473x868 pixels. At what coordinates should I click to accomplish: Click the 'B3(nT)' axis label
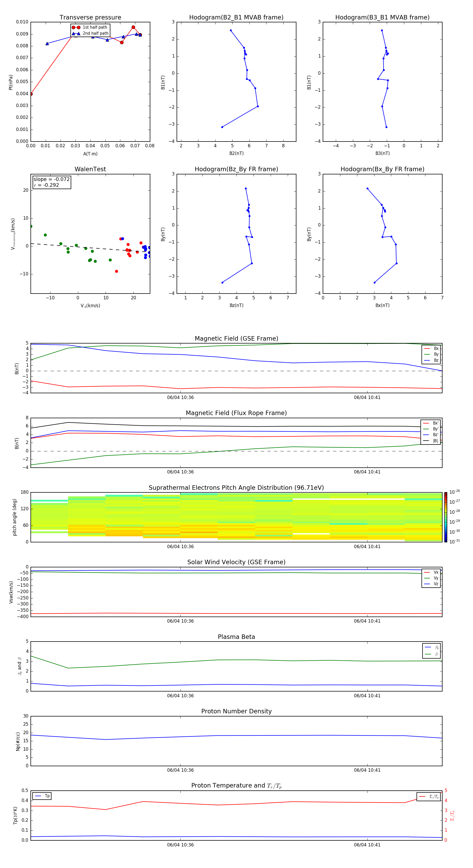tap(382, 153)
